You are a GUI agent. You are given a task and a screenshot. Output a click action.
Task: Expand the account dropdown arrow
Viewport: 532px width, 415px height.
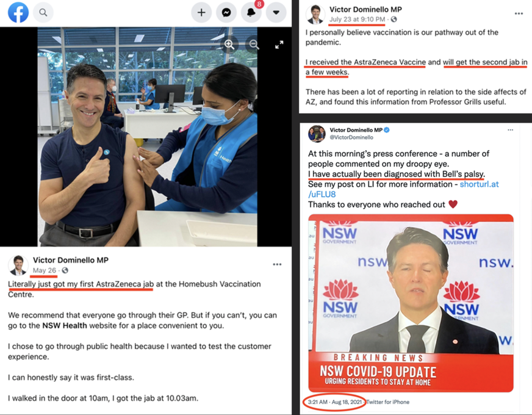coord(276,13)
